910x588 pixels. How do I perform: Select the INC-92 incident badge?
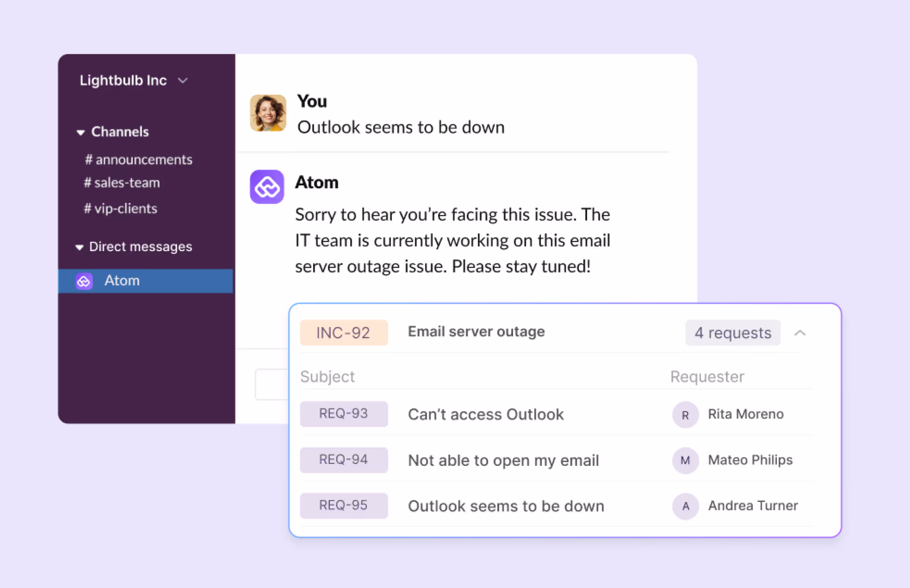343,332
